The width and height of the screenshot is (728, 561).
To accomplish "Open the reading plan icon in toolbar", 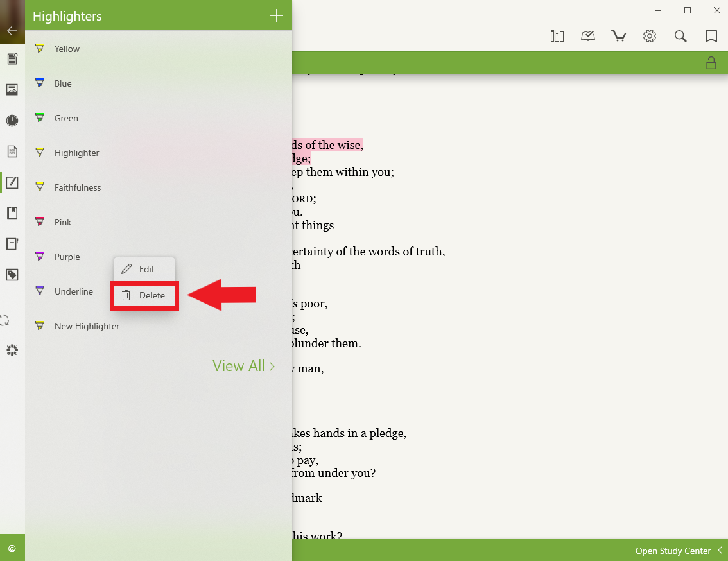I will [x=588, y=36].
